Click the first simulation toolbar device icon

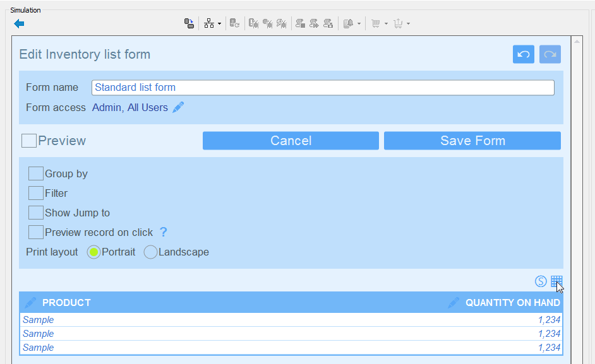click(x=189, y=24)
